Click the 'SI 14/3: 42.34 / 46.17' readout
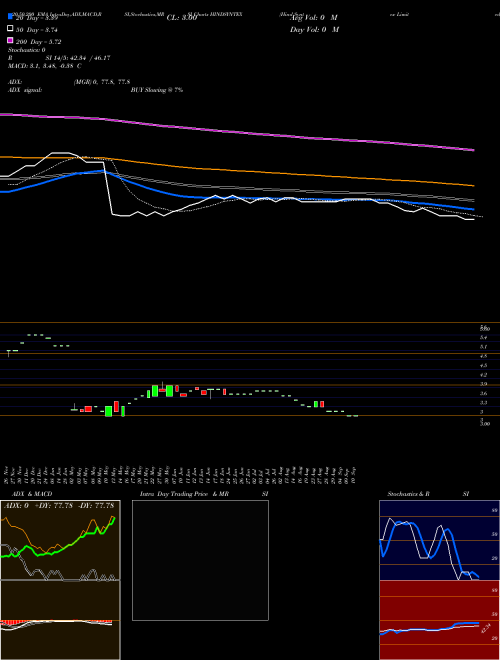Image resolution: width=500 pixels, height=660 pixels. coord(78,58)
